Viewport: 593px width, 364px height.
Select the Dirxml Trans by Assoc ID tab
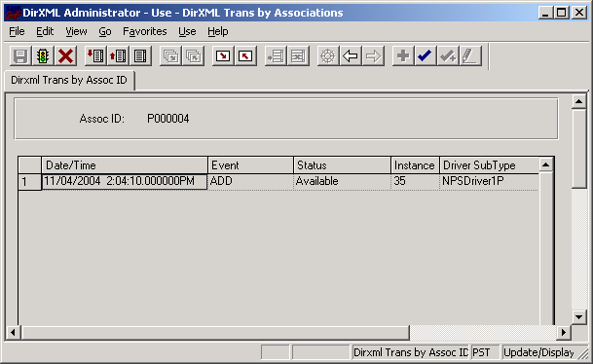point(69,80)
